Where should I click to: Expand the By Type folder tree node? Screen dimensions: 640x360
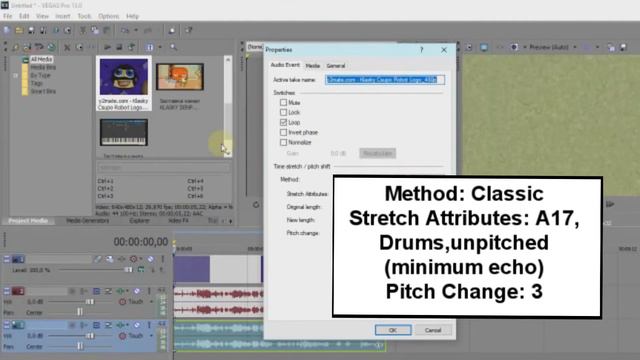coord(16,76)
